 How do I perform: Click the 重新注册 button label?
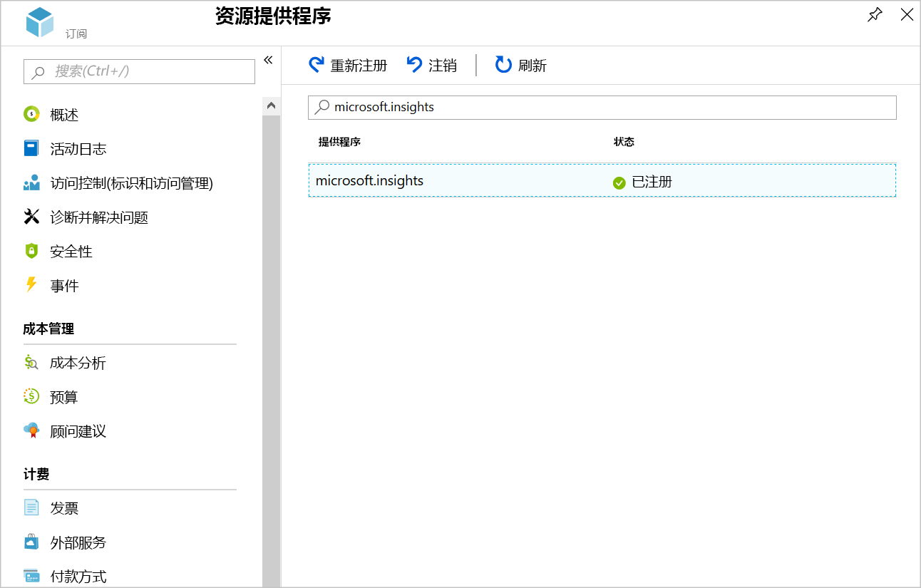pos(359,66)
